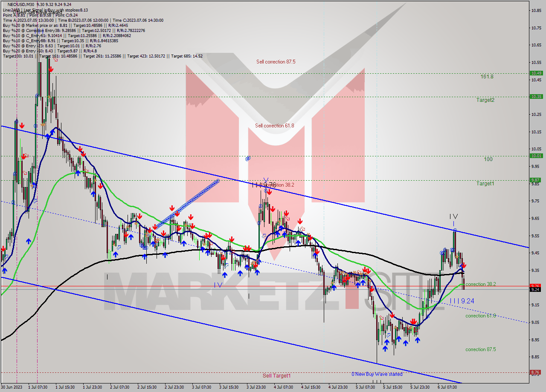Click the black 9.24 current price tag

536,290
